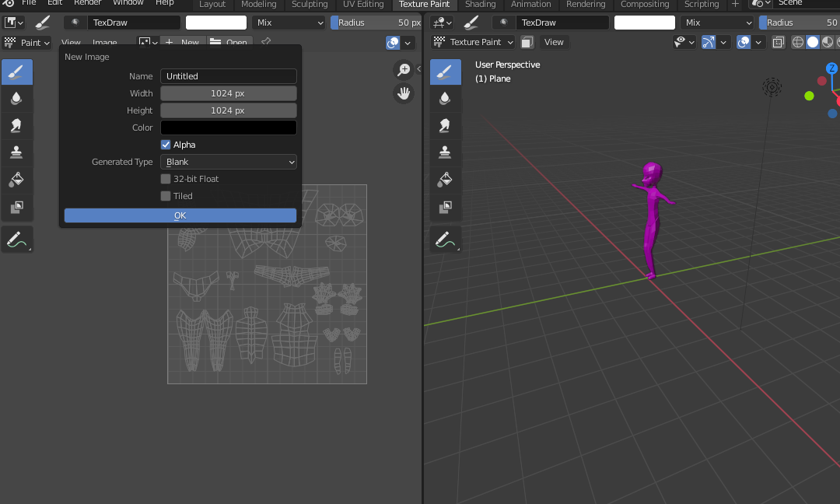Select Smear tool in 3D viewport
Image resolution: width=840 pixels, height=504 pixels.
click(x=445, y=125)
